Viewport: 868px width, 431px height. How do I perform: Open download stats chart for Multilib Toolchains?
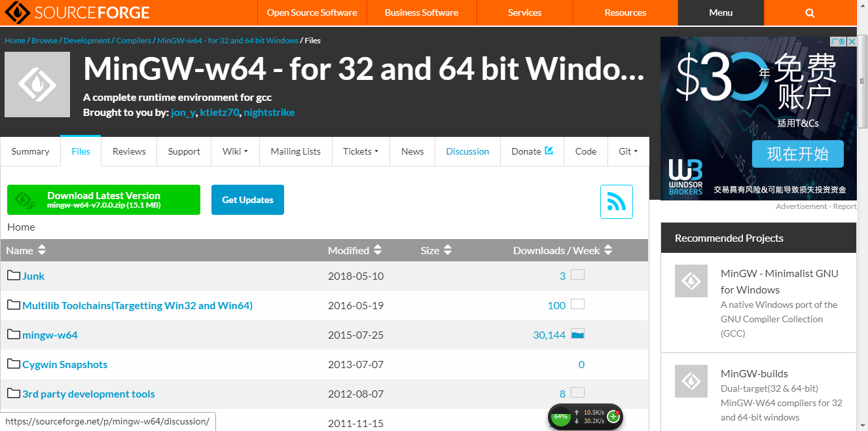[577, 305]
